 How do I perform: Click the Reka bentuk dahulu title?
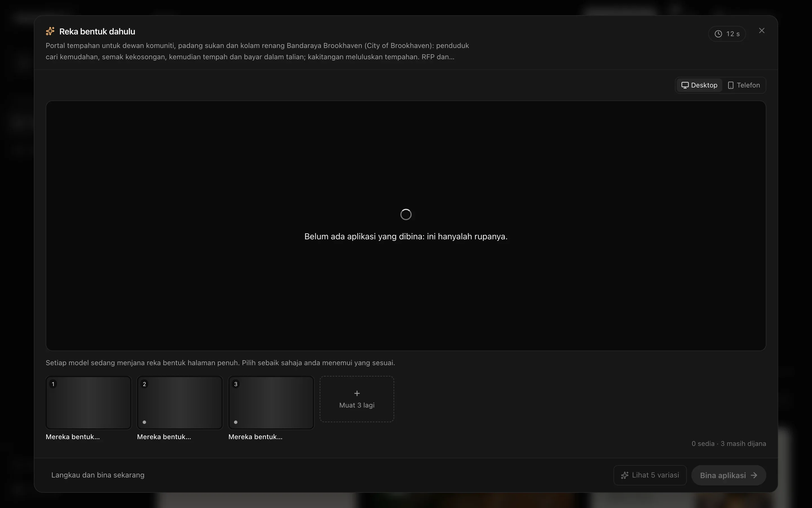97,32
